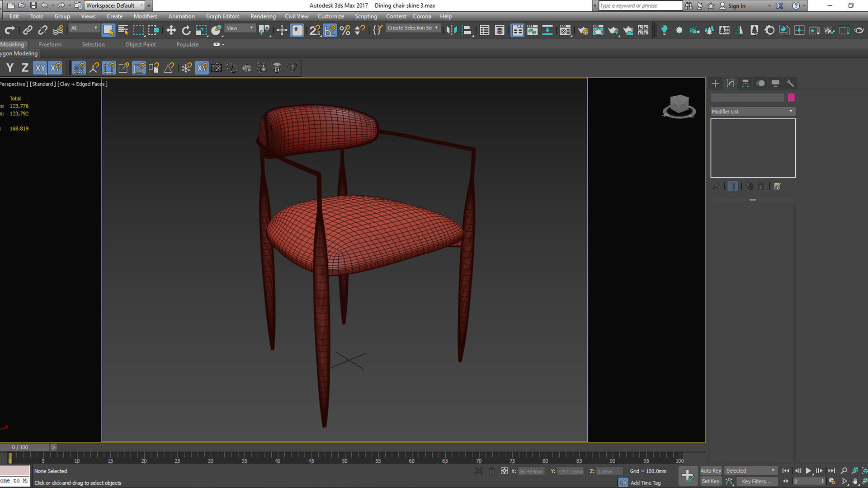Activate the Select and Rotate tool
The width and height of the screenshot is (868, 488).
(186, 30)
